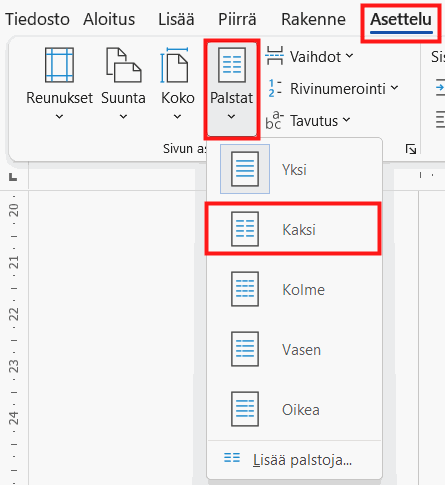Viewport: 445px width, 485px height.
Task: Go to the Lisää ribbon tab
Action: 176,19
